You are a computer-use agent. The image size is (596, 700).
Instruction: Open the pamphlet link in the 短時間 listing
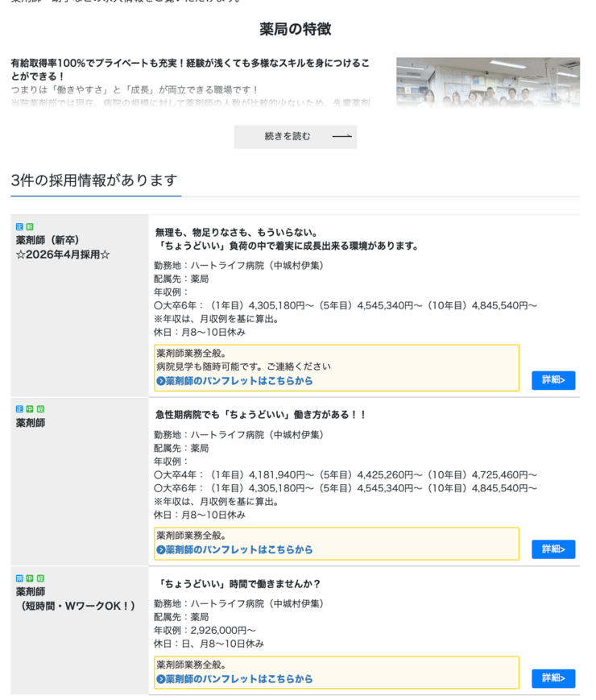(x=234, y=679)
